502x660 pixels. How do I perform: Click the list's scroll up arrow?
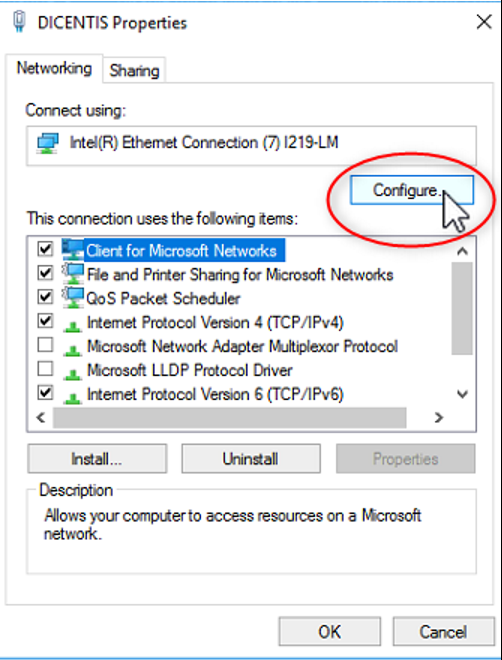tap(462, 251)
